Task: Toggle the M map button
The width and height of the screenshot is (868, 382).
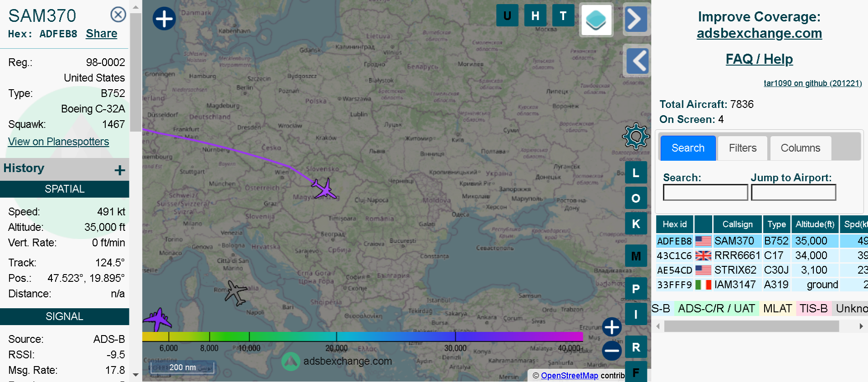Action: click(x=636, y=256)
